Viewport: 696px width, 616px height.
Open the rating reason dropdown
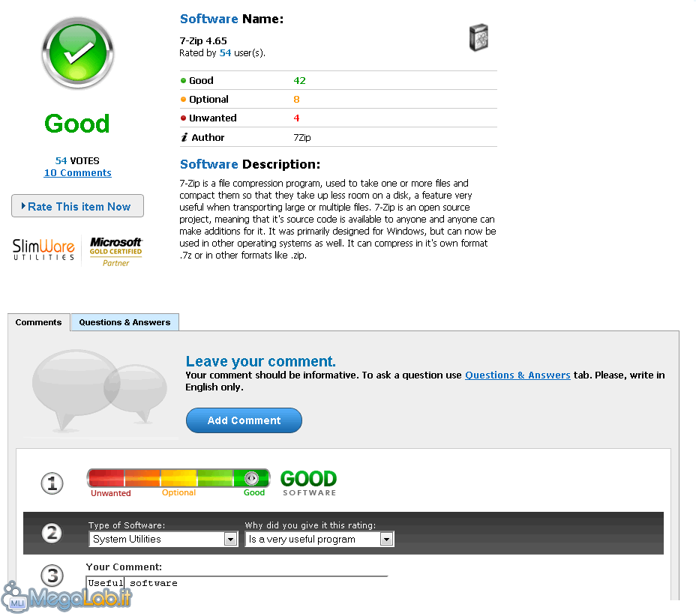click(x=319, y=540)
